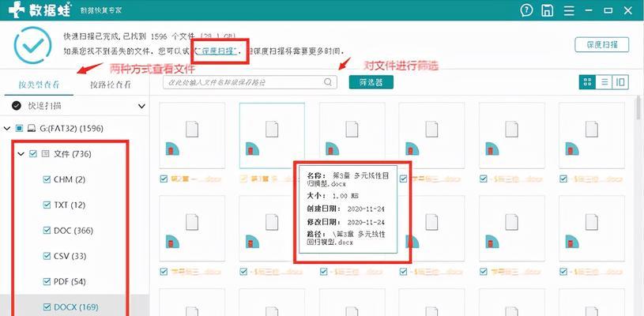Uncheck the PDF (54) checkbox
This screenshot has width=644, height=316.
(47, 281)
